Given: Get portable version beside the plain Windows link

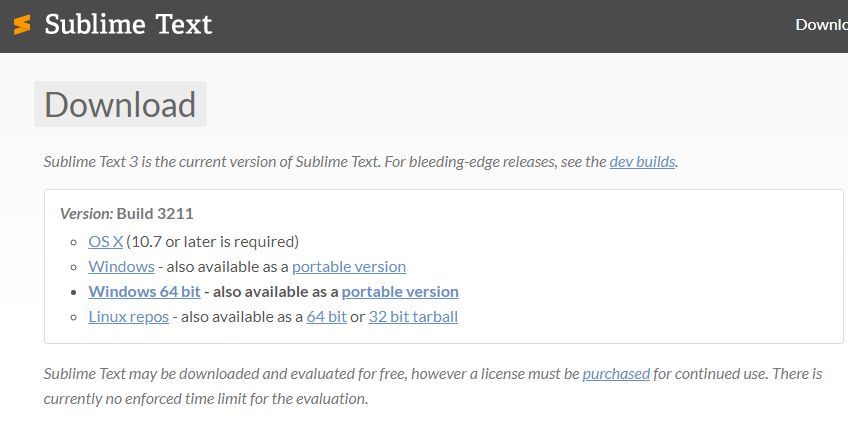Looking at the screenshot, I should pos(349,267).
